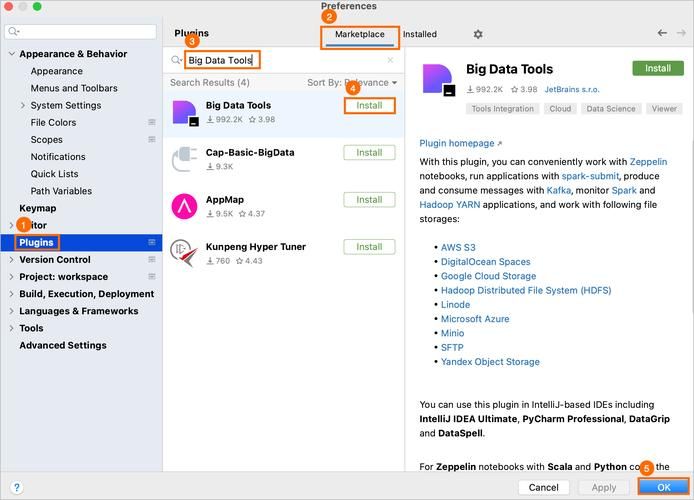The height and width of the screenshot is (500, 694).
Task: Open the Microsoft Azure link
Action: [475, 319]
